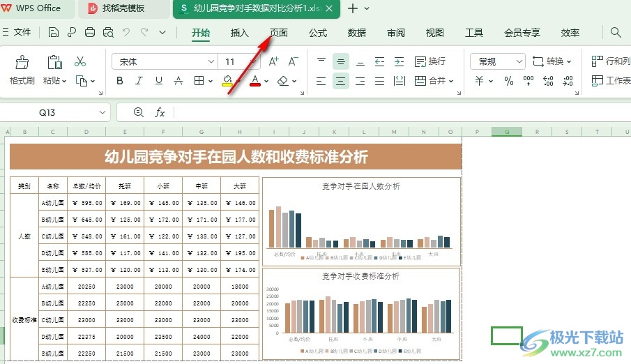Expand the quick access toolbar chevron
Image resolution: width=631 pixels, height=364 pixels.
pyautogui.click(x=162, y=32)
